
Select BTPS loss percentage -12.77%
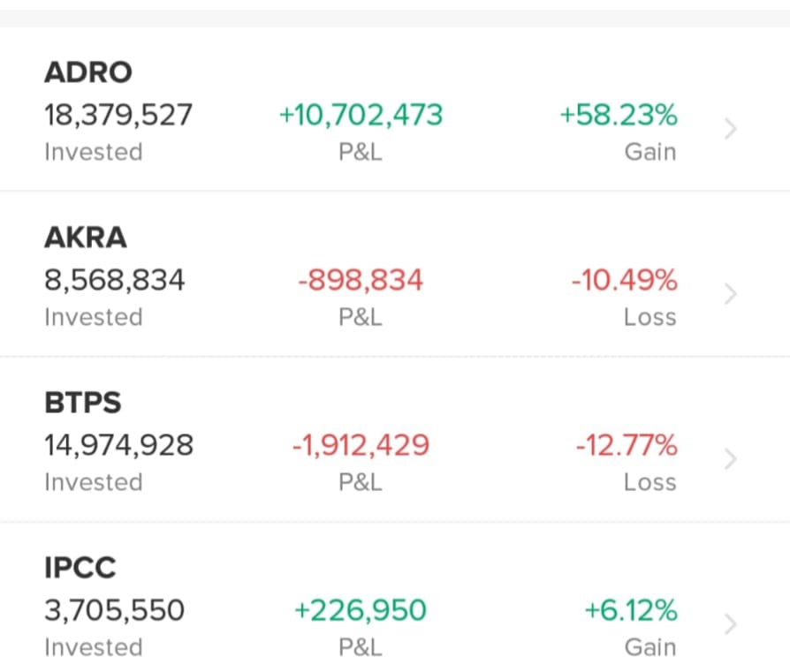[626, 445]
